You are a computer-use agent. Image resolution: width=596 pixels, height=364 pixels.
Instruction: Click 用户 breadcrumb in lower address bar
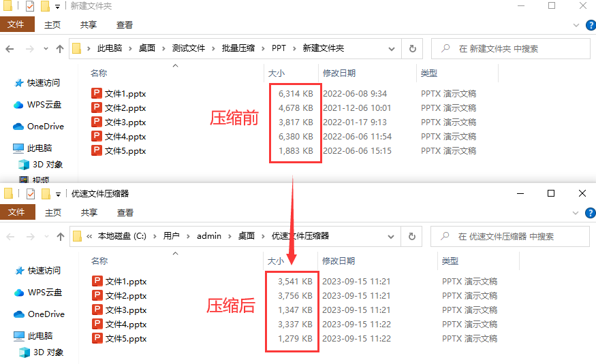[x=172, y=235]
